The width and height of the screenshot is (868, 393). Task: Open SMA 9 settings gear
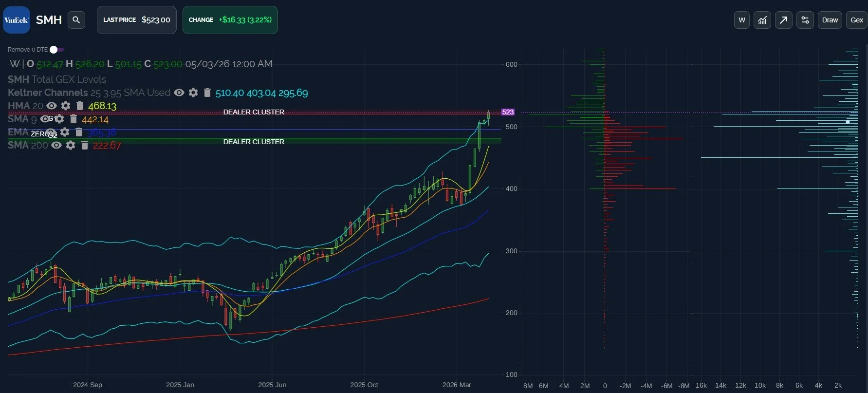59,119
